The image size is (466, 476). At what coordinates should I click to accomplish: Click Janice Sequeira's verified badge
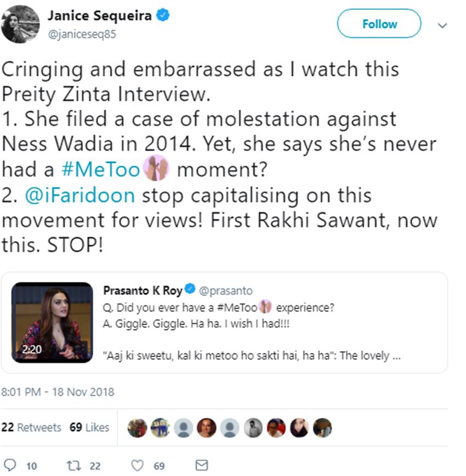163,15
